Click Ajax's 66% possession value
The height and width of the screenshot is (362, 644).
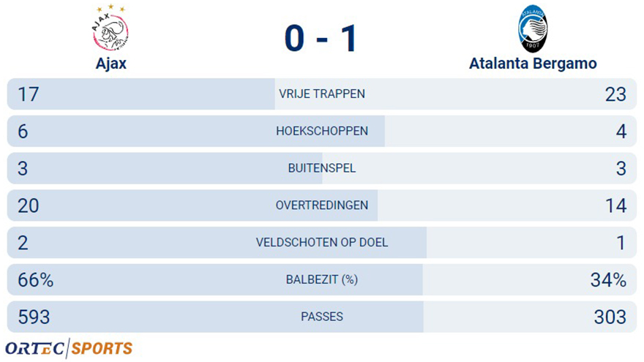pyautogui.click(x=35, y=280)
